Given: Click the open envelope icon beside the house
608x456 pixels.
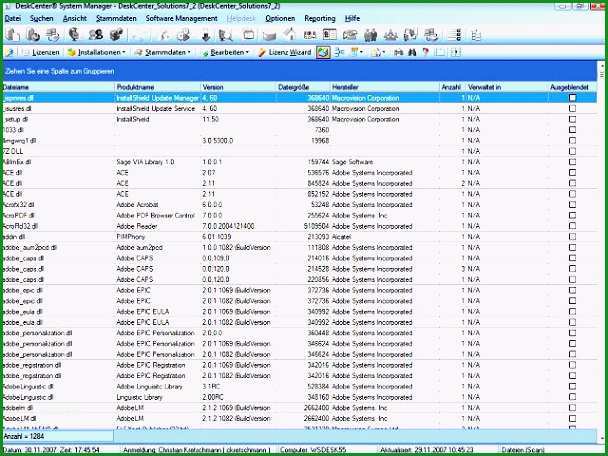Looking at the screenshot, I should (x=269, y=36).
